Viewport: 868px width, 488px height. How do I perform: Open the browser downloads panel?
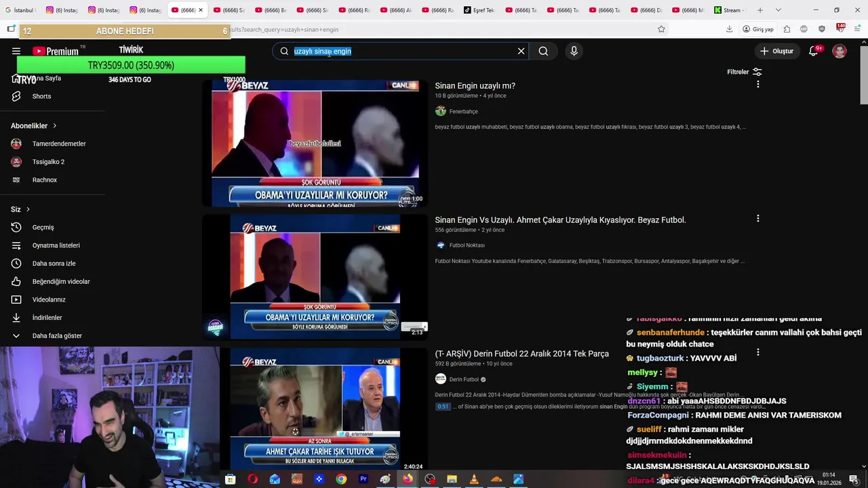(x=729, y=29)
